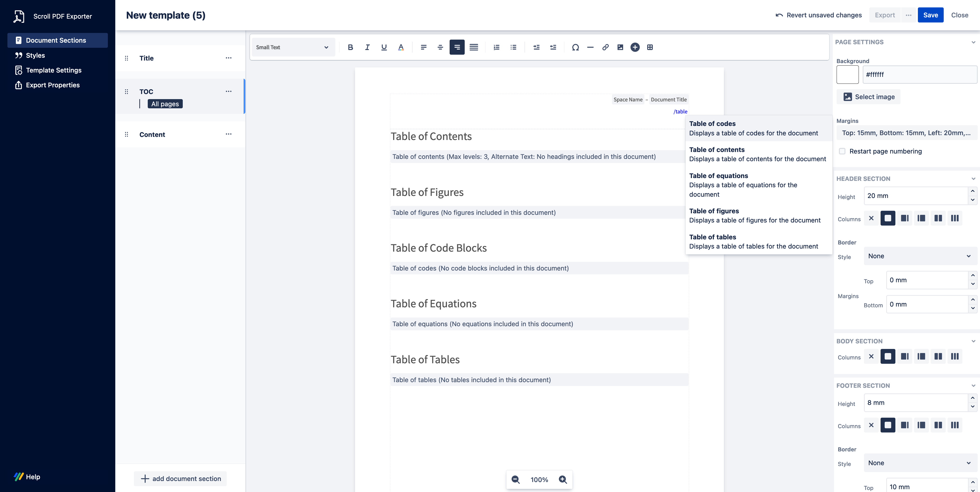Select three-column layout in Body Section
This screenshot has height=492, width=980.
tap(954, 356)
